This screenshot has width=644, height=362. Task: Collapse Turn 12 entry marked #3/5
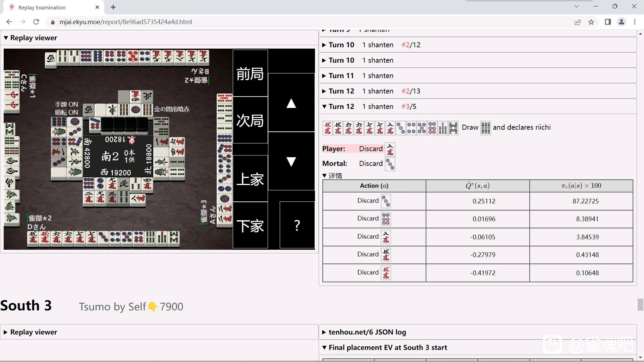[x=478, y=106]
